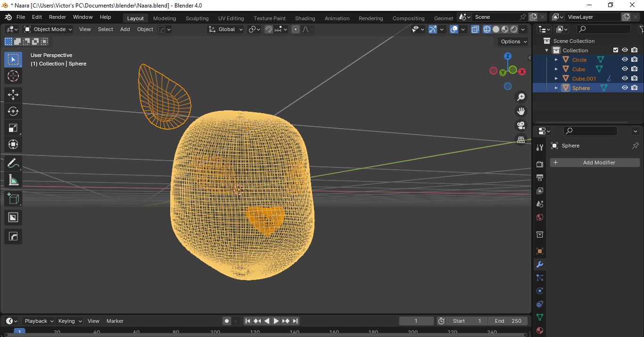Open the Physics properties tab

point(540,291)
